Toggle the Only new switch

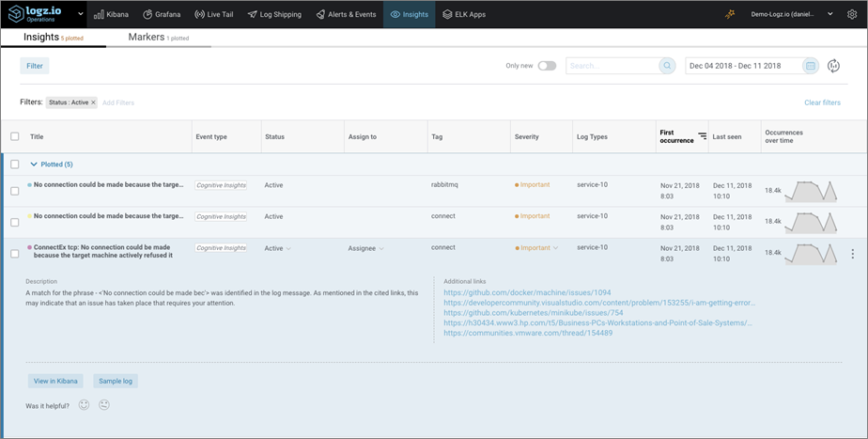(x=547, y=66)
